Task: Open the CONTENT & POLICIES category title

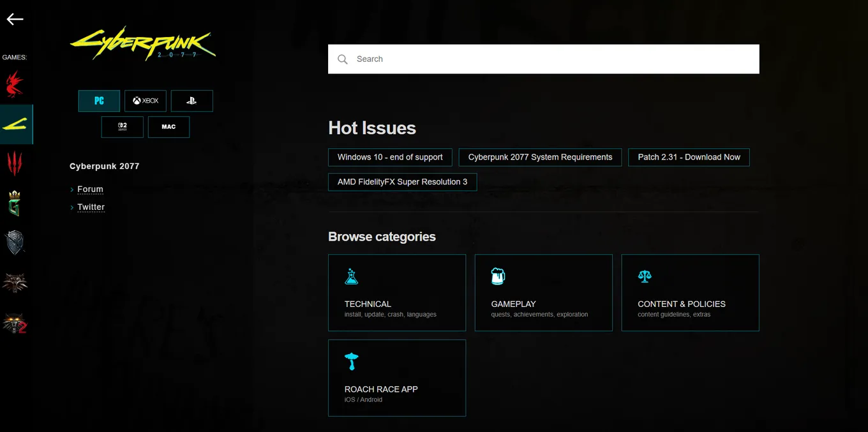Action: click(x=682, y=304)
